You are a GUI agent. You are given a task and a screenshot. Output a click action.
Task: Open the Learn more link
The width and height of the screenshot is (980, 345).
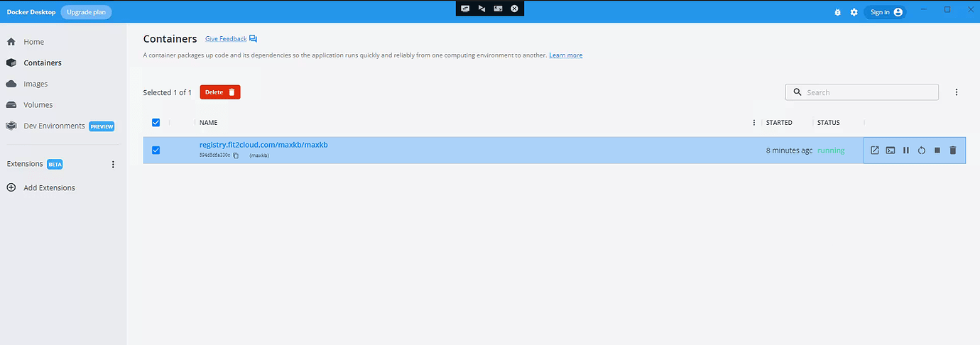(565, 55)
